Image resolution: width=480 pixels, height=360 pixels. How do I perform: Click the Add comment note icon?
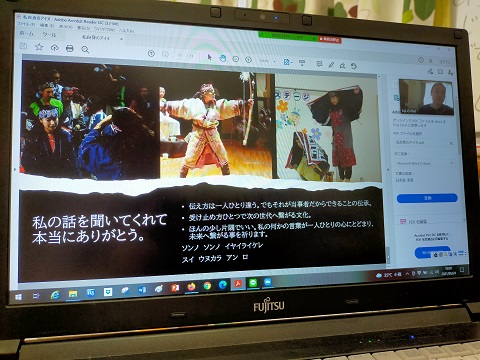pos(319,64)
